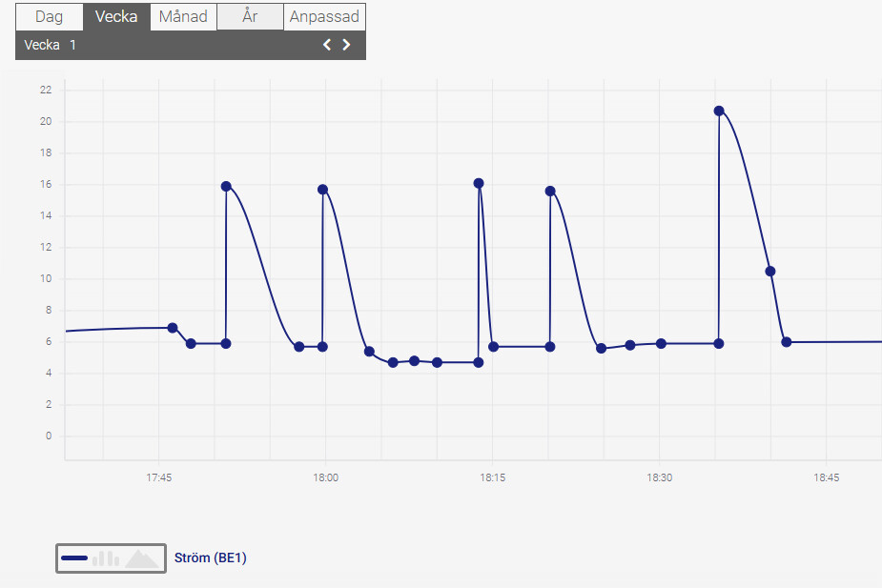Click the Vecka 1 period label

click(x=51, y=45)
